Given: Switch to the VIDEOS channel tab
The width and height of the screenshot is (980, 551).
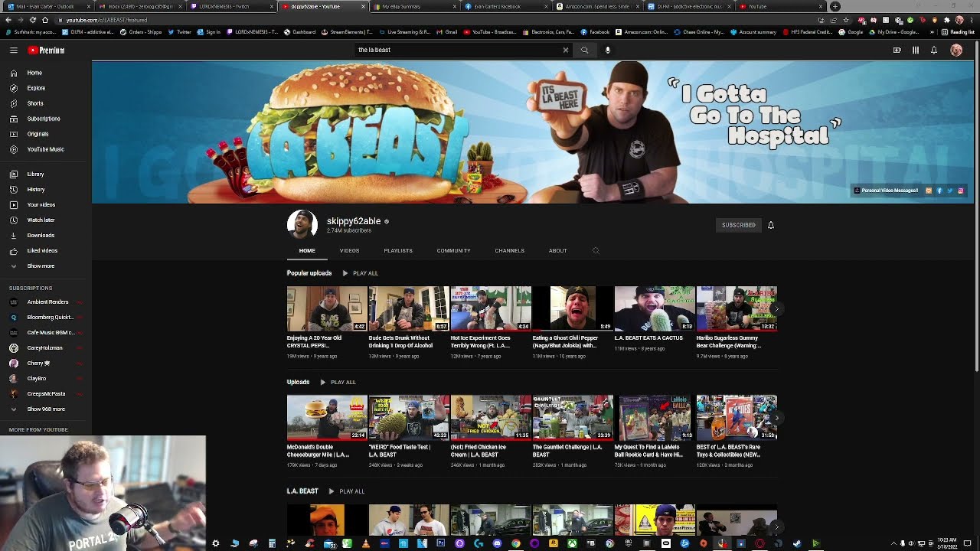Looking at the screenshot, I should [x=349, y=251].
